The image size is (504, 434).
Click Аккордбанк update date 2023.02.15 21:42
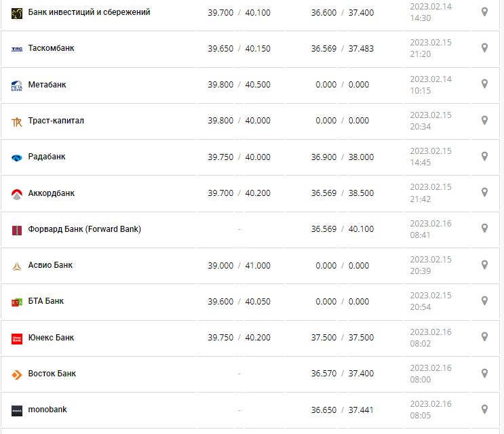[x=430, y=193]
